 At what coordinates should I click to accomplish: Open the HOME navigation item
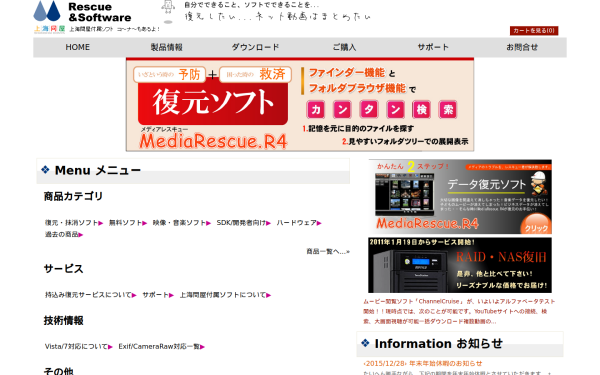[x=78, y=47]
